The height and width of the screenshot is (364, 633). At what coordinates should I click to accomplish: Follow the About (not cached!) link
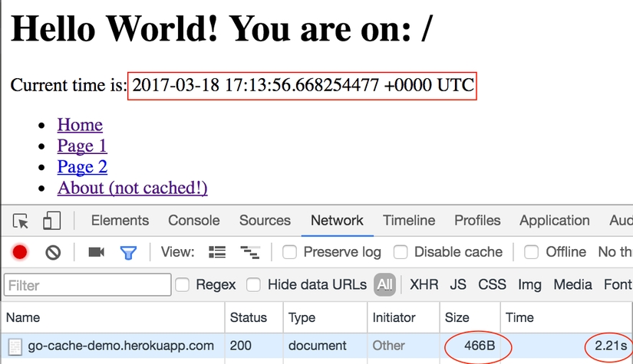click(x=132, y=188)
